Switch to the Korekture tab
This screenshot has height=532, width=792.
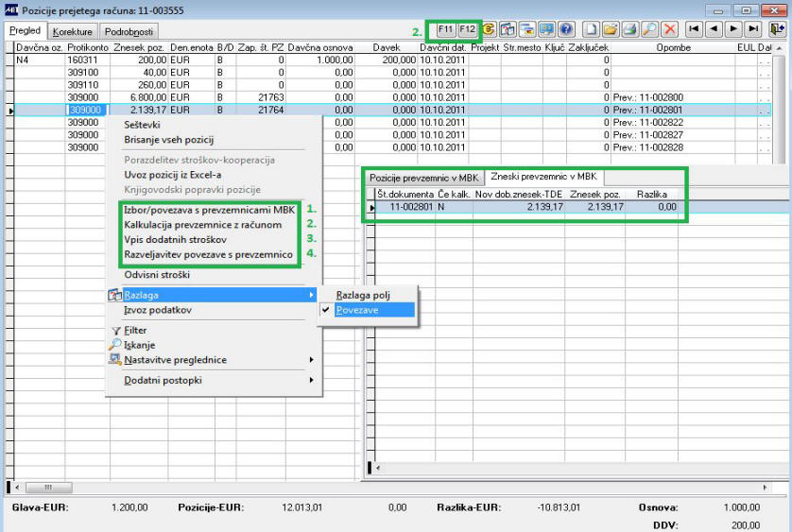(x=73, y=32)
